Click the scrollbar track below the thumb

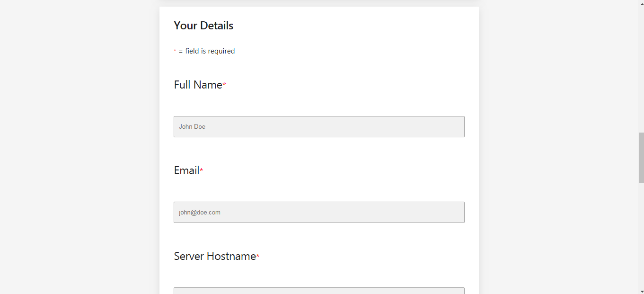pyautogui.click(x=641, y=235)
